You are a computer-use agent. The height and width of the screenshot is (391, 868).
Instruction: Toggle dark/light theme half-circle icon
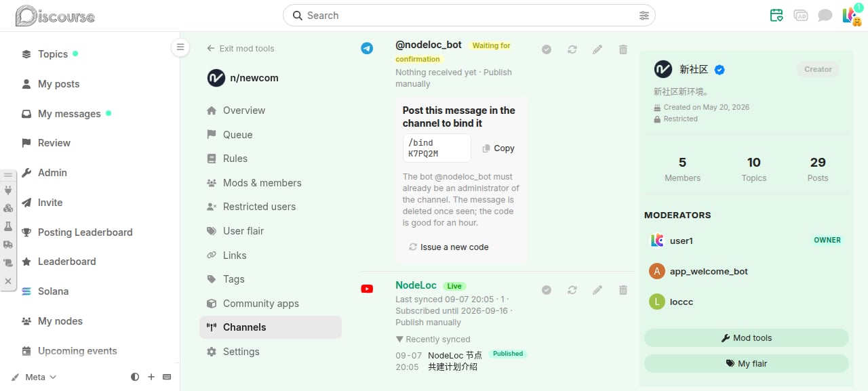[x=135, y=377]
